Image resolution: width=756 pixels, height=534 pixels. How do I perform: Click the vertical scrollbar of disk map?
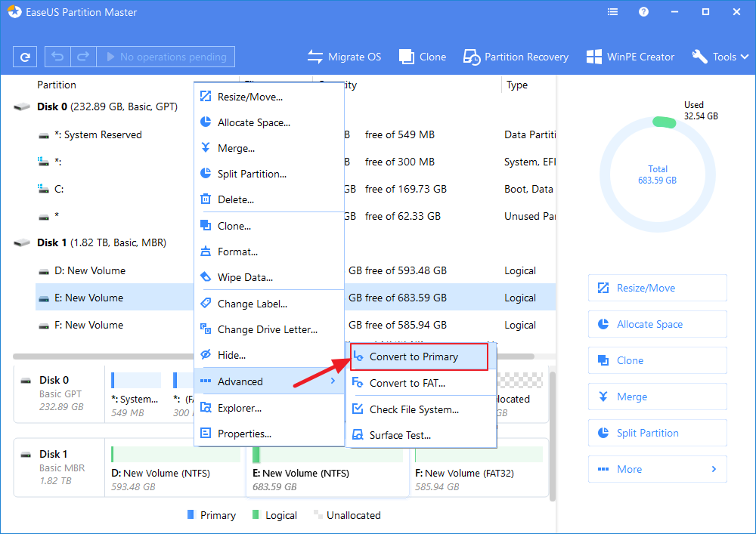click(x=552, y=436)
